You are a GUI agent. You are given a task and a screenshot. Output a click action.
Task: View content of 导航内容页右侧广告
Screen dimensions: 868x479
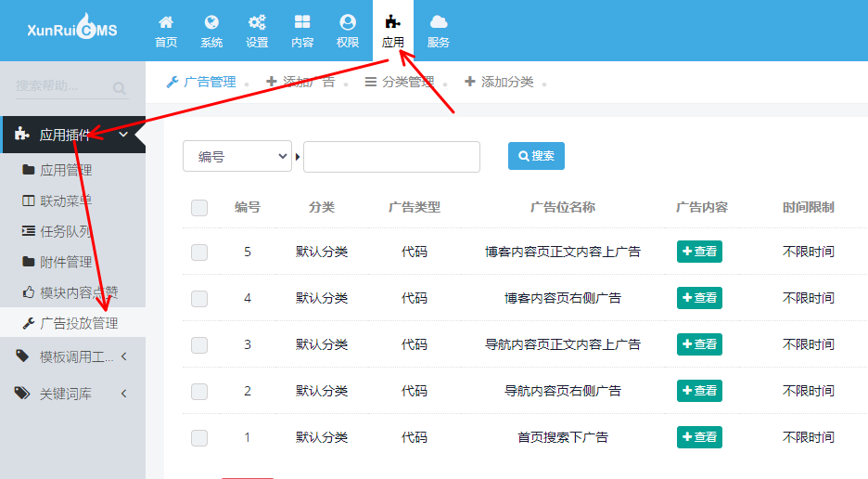(x=699, y=391)
